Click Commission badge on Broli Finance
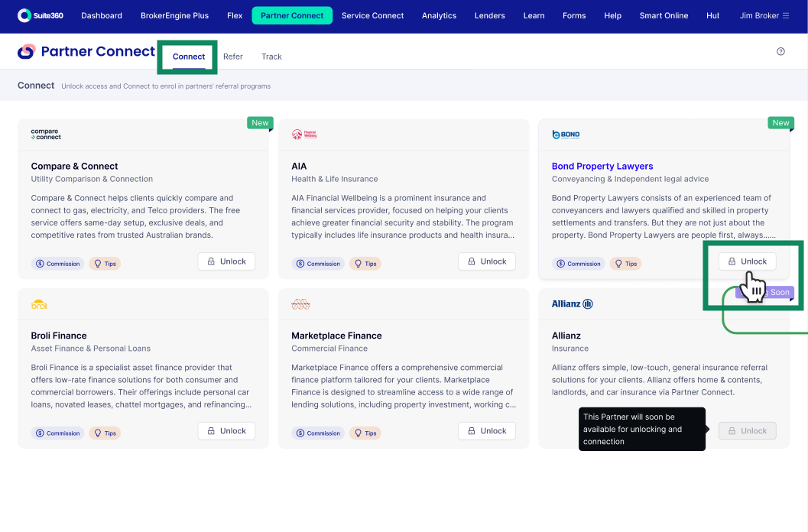808x532 pixels. tap(58, 433)
